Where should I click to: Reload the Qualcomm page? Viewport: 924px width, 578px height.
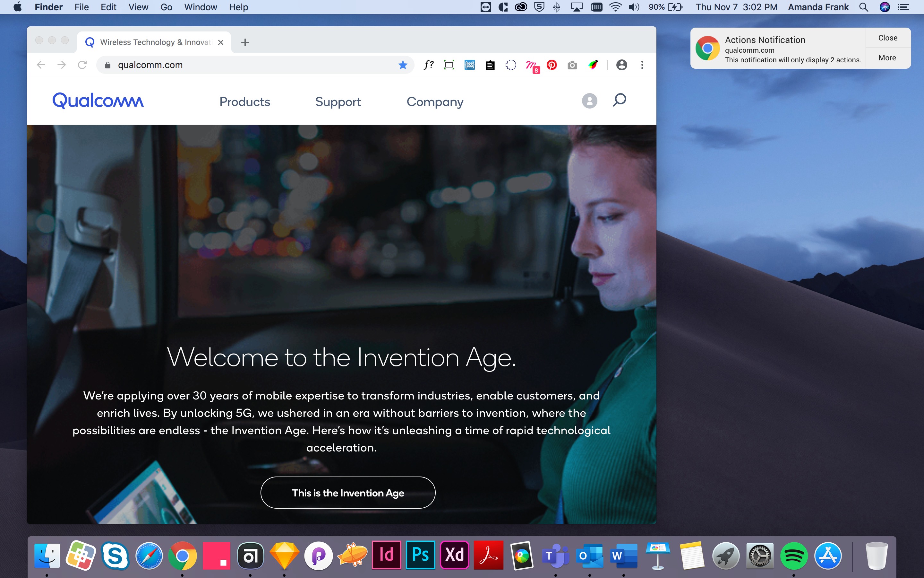tap(82, 65)
